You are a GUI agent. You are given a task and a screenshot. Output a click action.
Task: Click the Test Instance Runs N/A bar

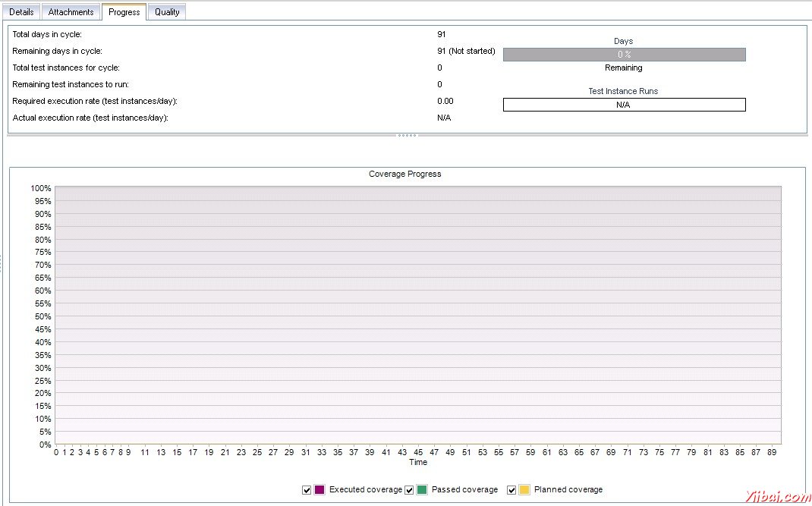[624, 105]
